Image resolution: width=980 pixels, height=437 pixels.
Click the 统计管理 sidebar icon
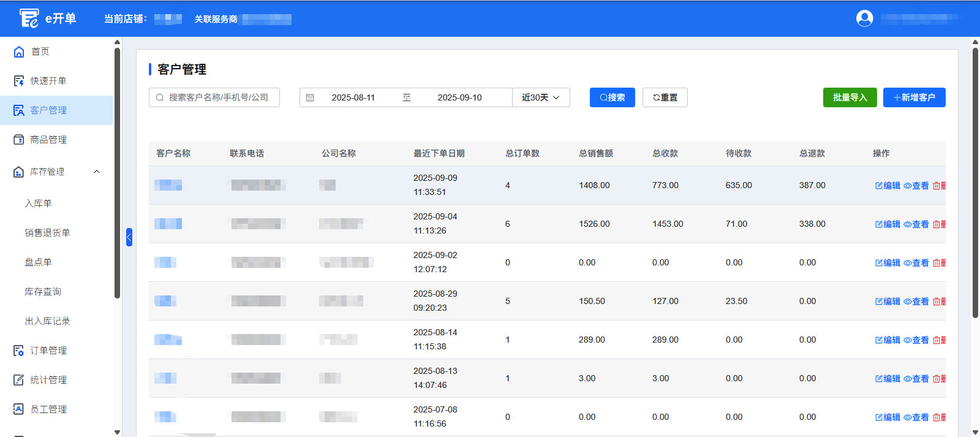coord(19,380)
